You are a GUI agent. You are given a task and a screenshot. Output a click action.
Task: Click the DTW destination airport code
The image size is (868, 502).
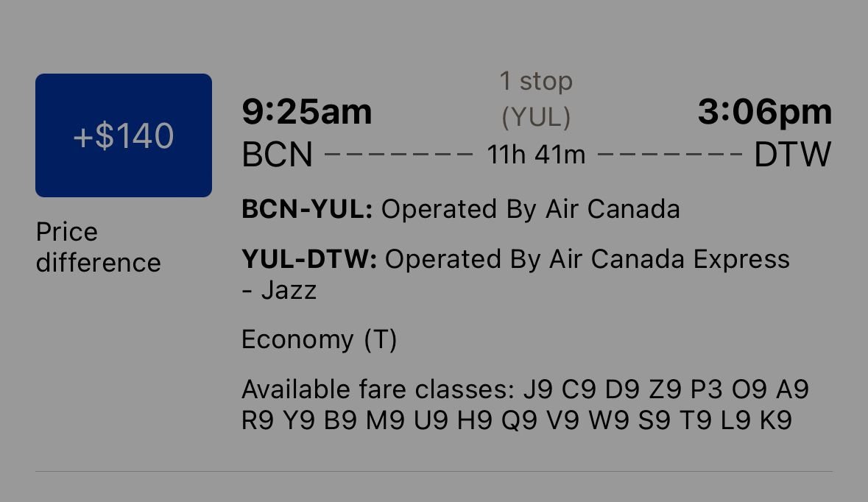[793, 155]
